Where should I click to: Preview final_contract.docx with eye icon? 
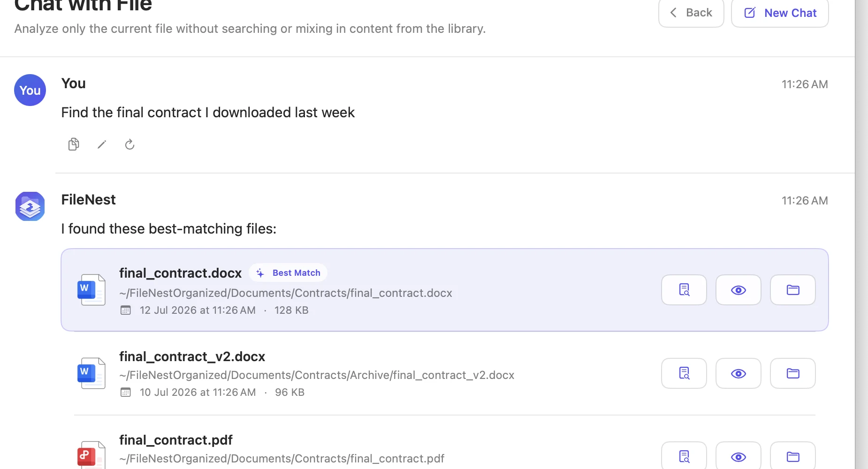click(x=739, y=290)
